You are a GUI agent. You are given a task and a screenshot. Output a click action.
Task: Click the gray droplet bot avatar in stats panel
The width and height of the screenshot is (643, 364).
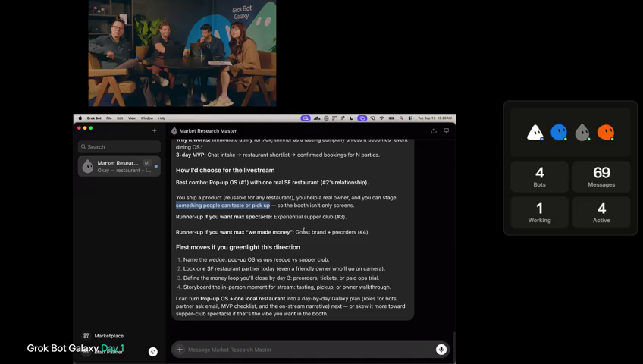[582, 133]
